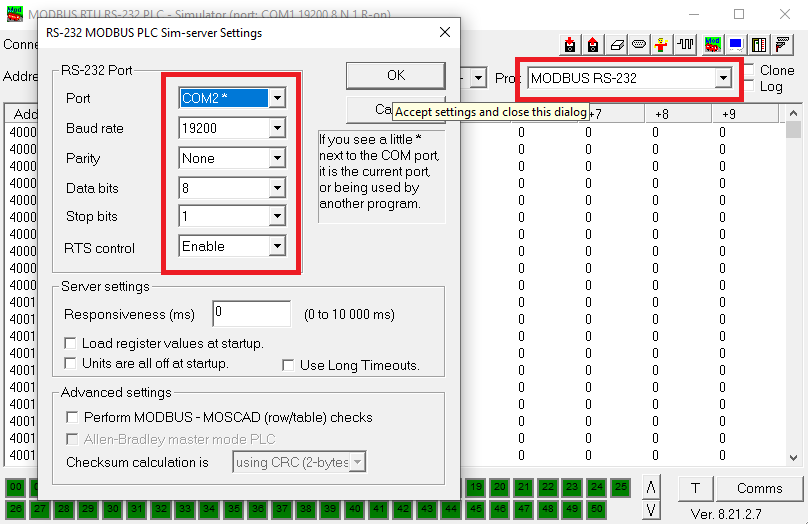808x524 pixels.
Task: Click the up arrow of the register table scrollbar
Action: (794, 113)
